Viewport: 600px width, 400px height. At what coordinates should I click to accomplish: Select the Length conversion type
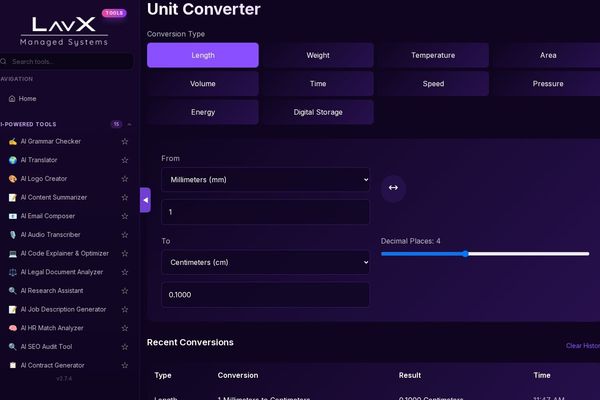[x=203, y=55]
